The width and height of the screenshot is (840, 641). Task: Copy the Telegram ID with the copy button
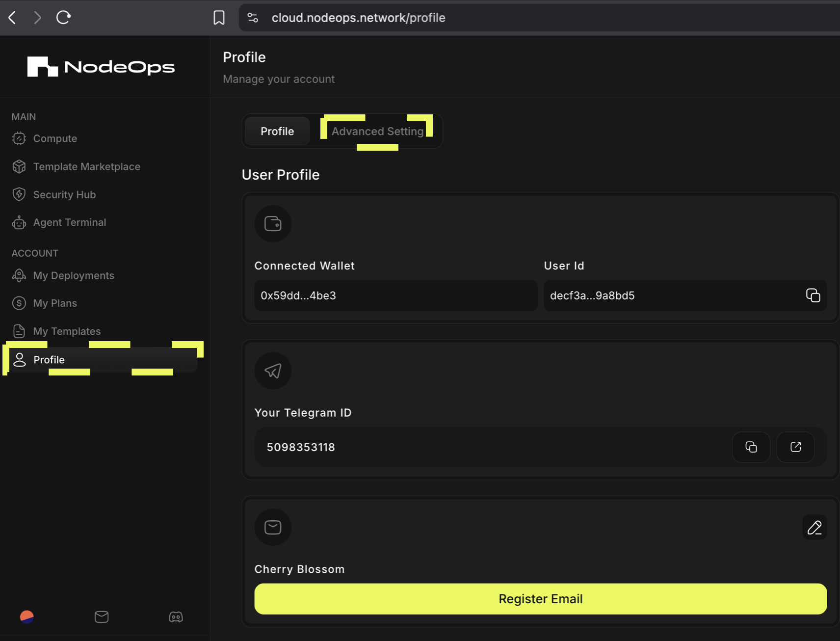[751, 447]
